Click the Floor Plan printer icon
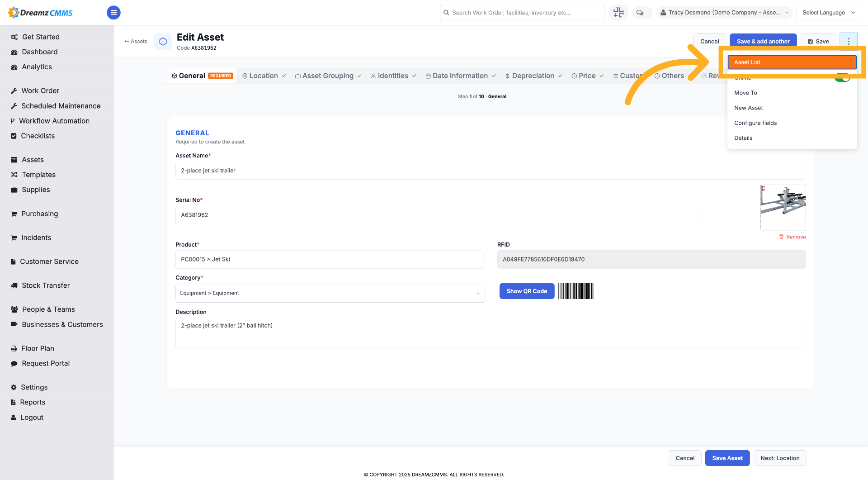 pos(14,348)
